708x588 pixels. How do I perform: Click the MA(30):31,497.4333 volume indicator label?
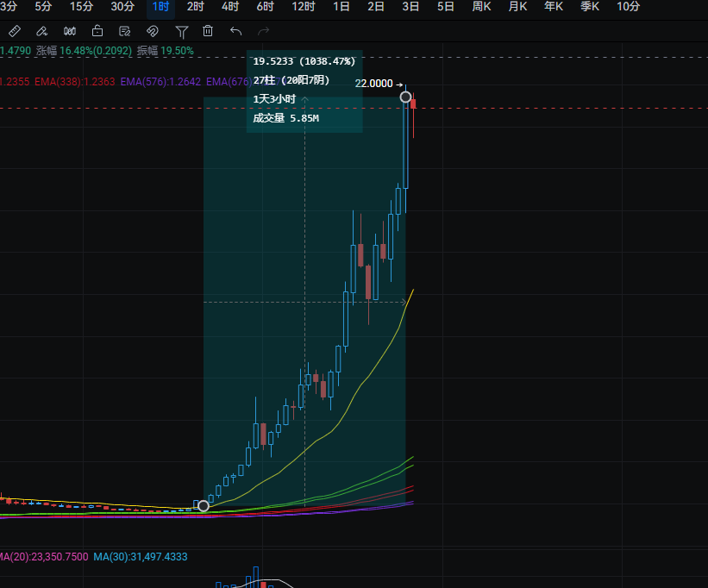click(141, 556)
